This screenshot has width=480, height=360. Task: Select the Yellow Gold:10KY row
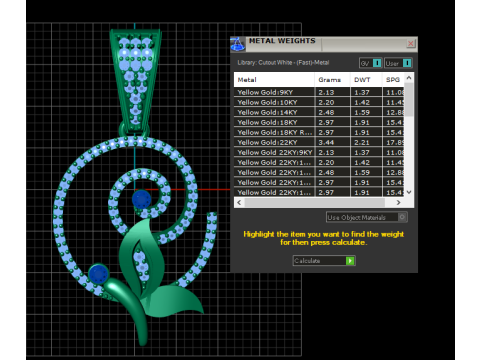[319, 102]
